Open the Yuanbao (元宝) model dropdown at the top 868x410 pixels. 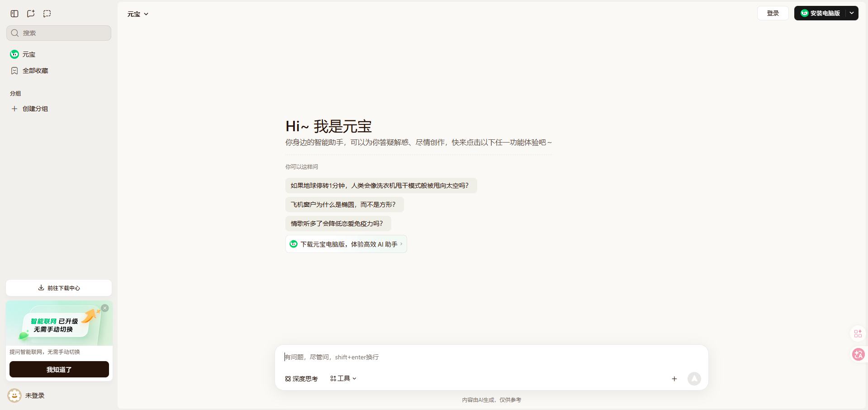click(x=138, y=14)
